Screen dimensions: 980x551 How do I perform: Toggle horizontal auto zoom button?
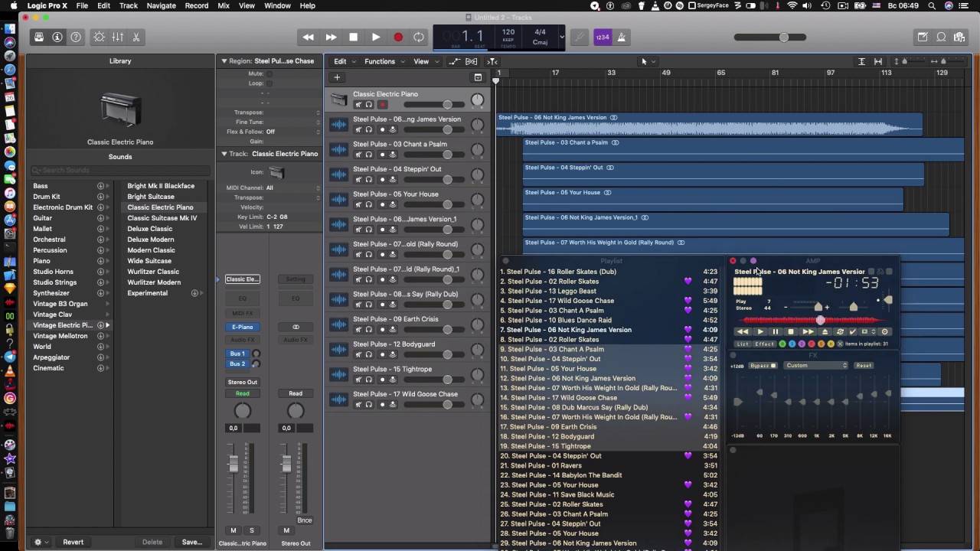click(x=878, y=61)
